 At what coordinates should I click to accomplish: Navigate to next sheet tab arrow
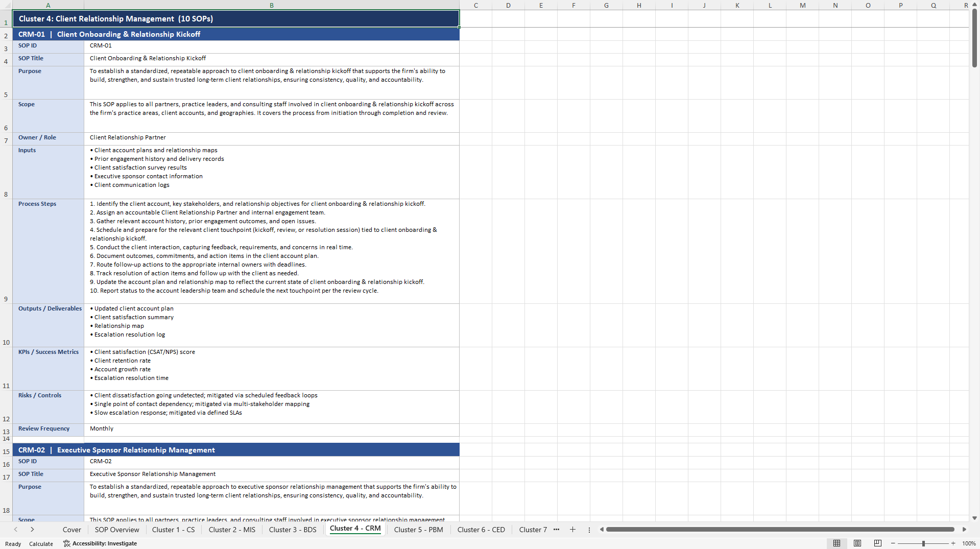coord(32,530)
